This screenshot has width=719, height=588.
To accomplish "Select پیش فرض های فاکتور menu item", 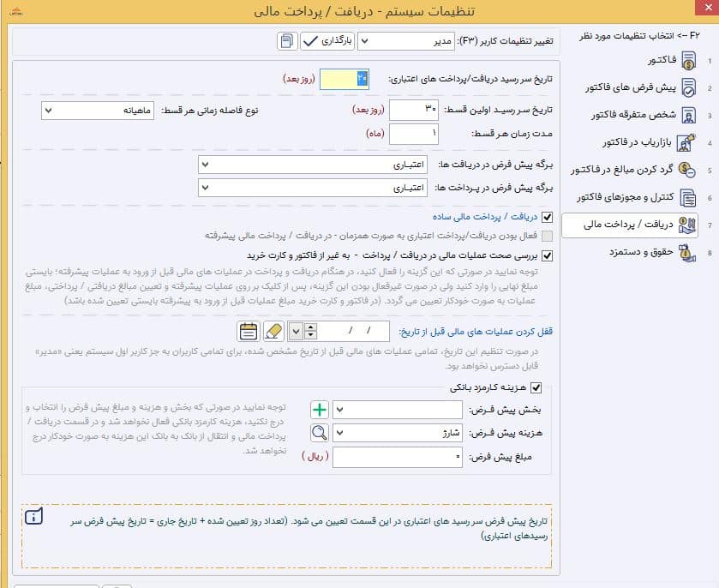I will coord(631,87).
